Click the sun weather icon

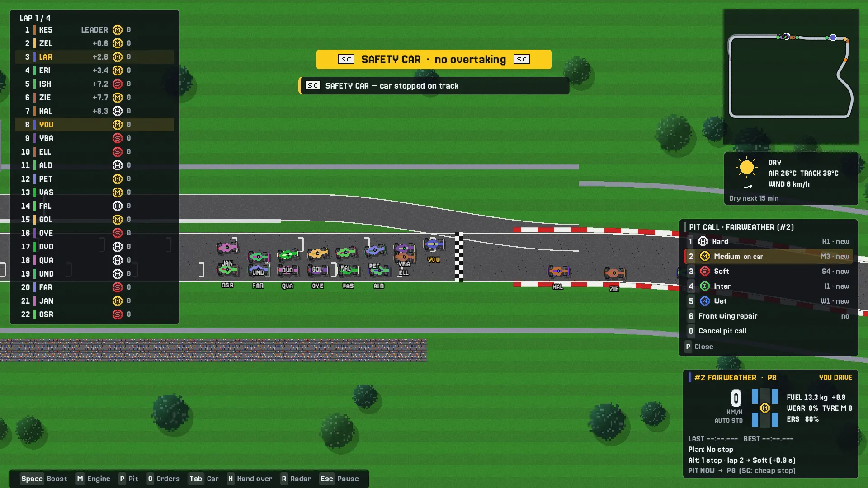click(747, 167)
